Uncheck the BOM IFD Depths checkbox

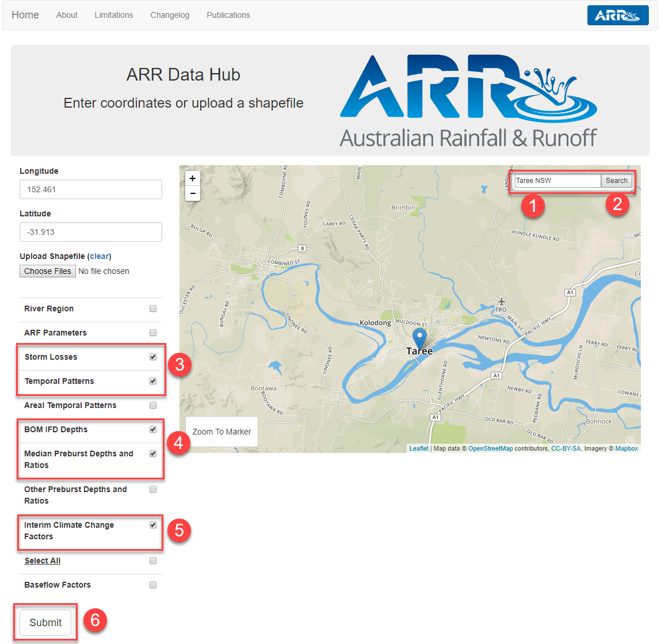(x=153, y=429)
